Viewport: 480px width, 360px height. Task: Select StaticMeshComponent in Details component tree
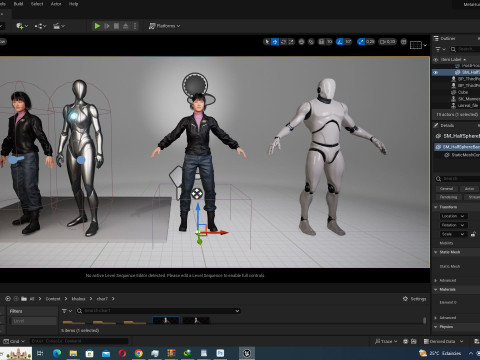point(463,155)
